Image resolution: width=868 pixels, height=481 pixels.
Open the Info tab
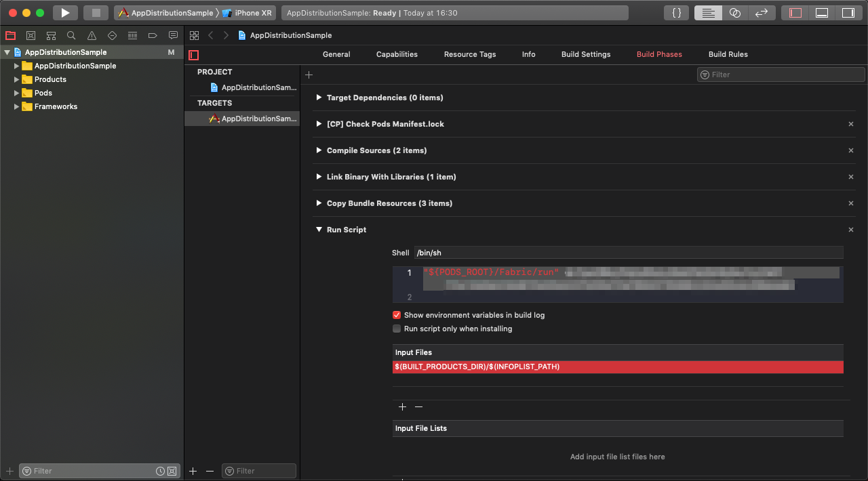528,54
